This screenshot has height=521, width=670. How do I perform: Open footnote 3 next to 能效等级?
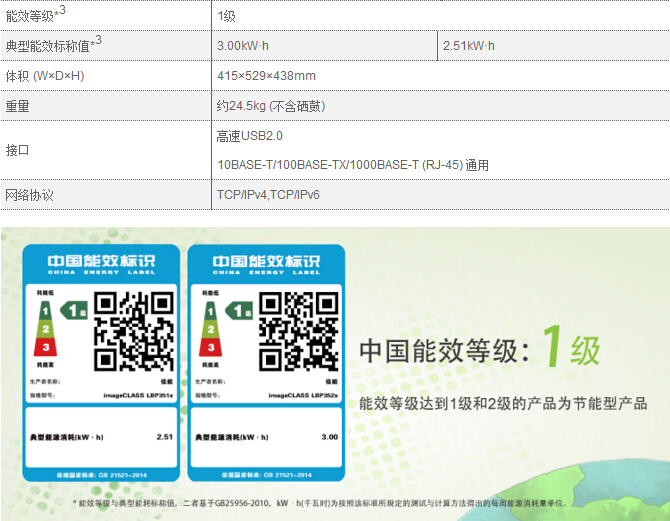coord(62,10)
